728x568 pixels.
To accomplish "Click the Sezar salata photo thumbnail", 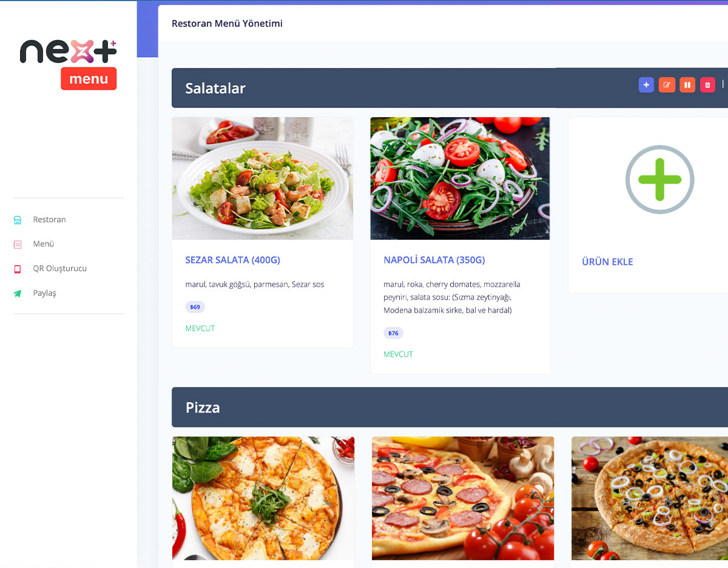I will point(263,178).
